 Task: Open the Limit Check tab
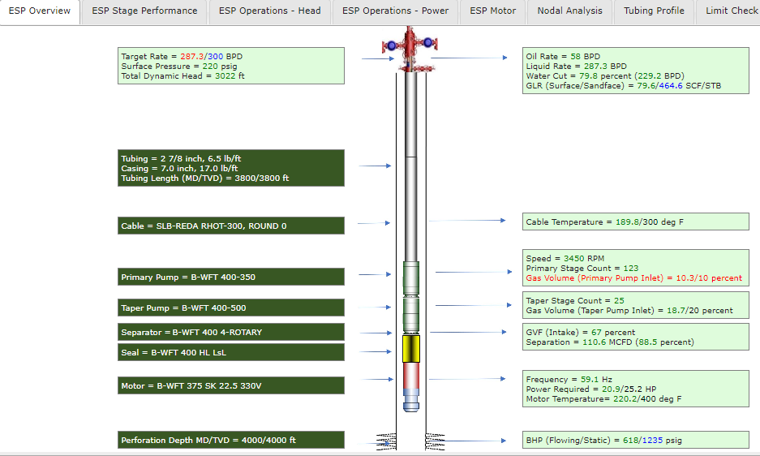(728, 11)
